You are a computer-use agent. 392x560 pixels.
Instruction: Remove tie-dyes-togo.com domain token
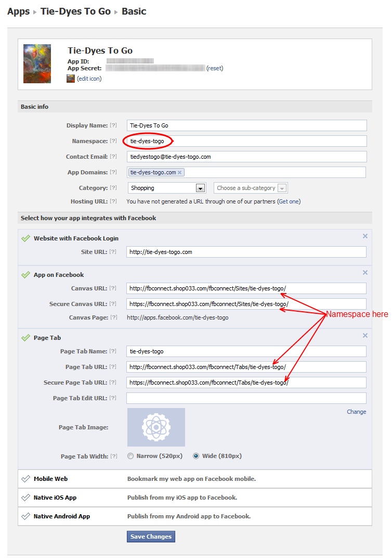pos(180,172)
